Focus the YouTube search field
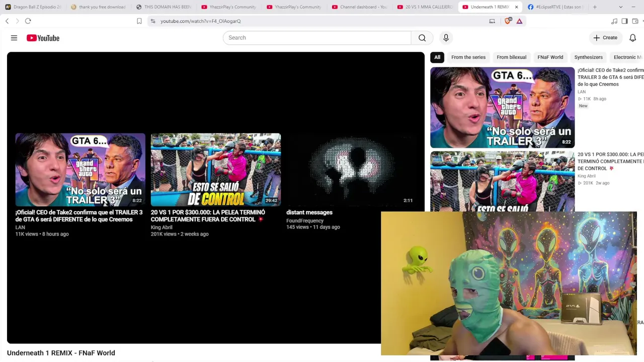The width and height of the screenshot is (644, 362). click(x=317, y=38)
